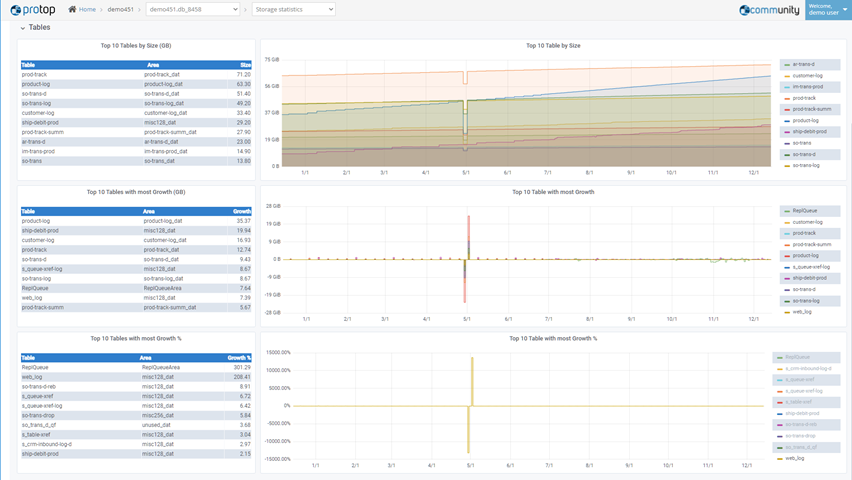Open Top 10 Table by Size chart title menu

[x=553, y=46]
